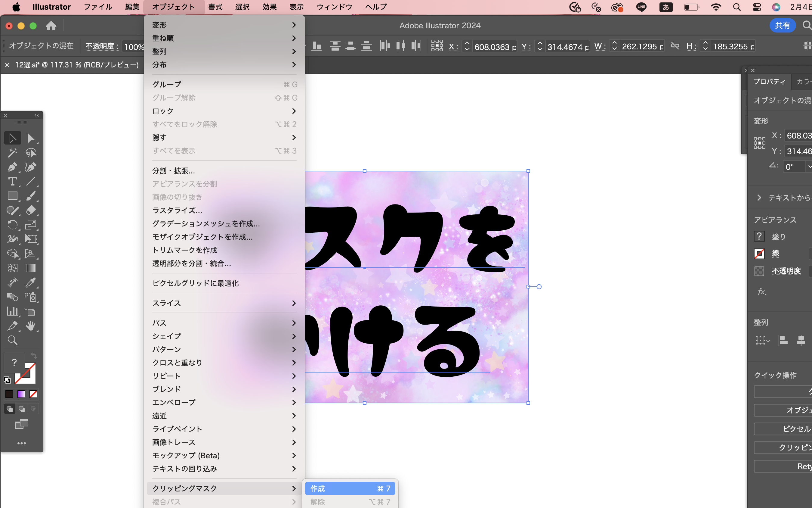This screenshot has height=508, width=812.
Task: Expand the テキストからスタイル section
Action: point(759,198)
